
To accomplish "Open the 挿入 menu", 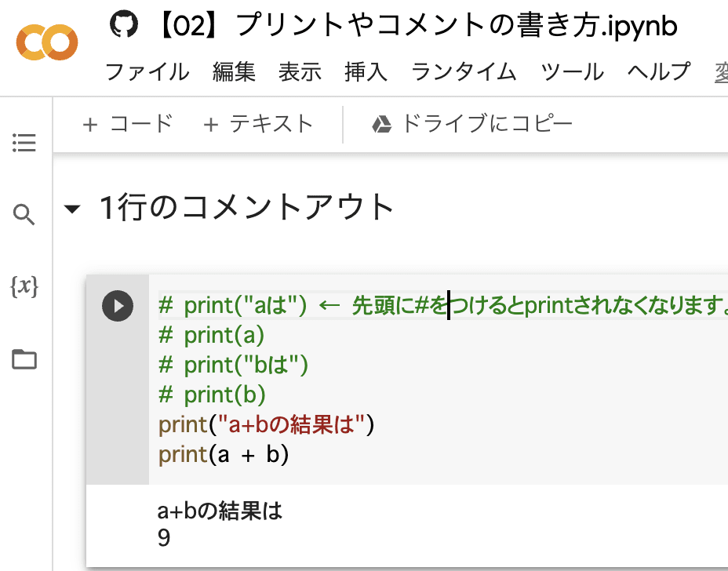I will coord(366,71).
